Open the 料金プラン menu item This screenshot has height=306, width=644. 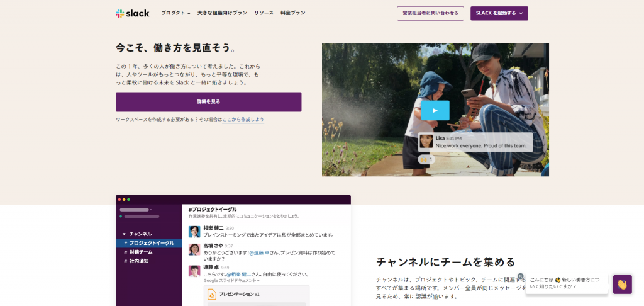293,13
